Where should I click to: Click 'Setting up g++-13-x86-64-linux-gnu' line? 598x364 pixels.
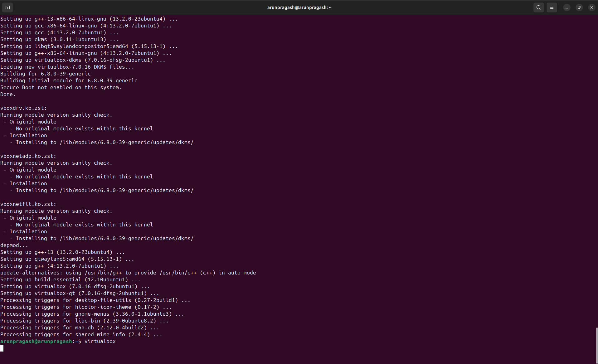(x=89, y=19)
